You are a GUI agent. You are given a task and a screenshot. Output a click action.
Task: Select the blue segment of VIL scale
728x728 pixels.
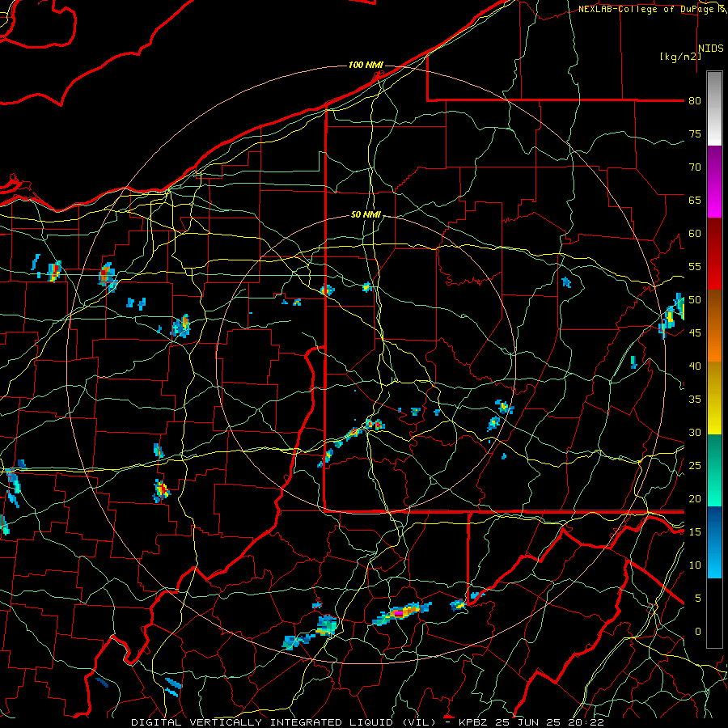(714, 542)
